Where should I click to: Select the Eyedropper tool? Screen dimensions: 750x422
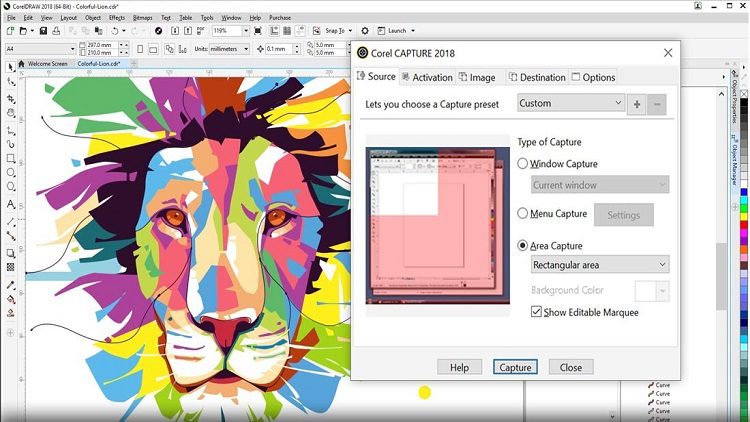(x=11, y=285)
